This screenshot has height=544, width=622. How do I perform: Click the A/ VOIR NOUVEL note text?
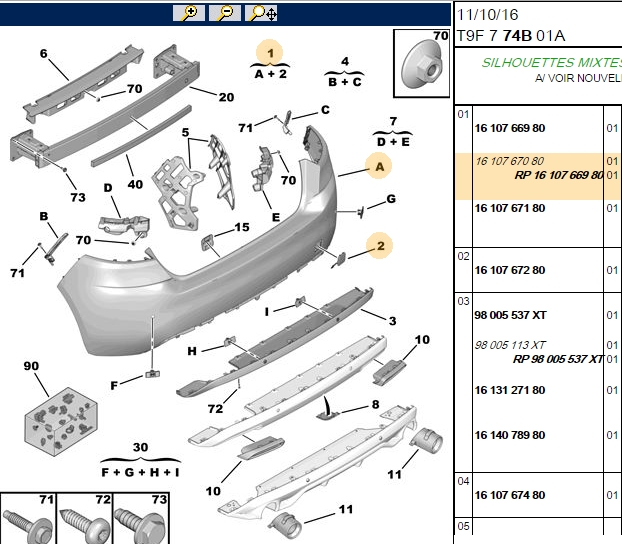click(x=578, y=78)
